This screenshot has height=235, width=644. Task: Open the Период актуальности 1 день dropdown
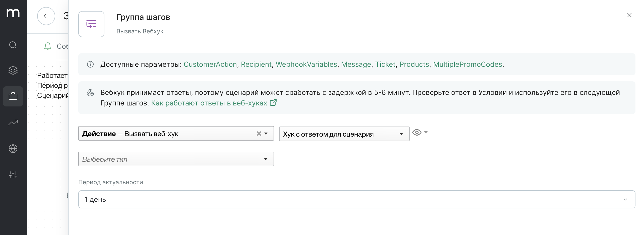click(x=357, y=199)
